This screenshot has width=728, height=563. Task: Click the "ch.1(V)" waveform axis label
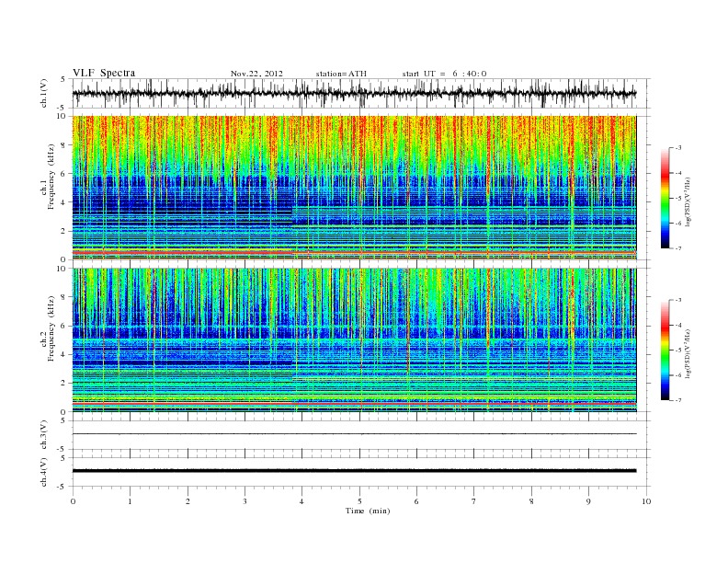(44, 93)
